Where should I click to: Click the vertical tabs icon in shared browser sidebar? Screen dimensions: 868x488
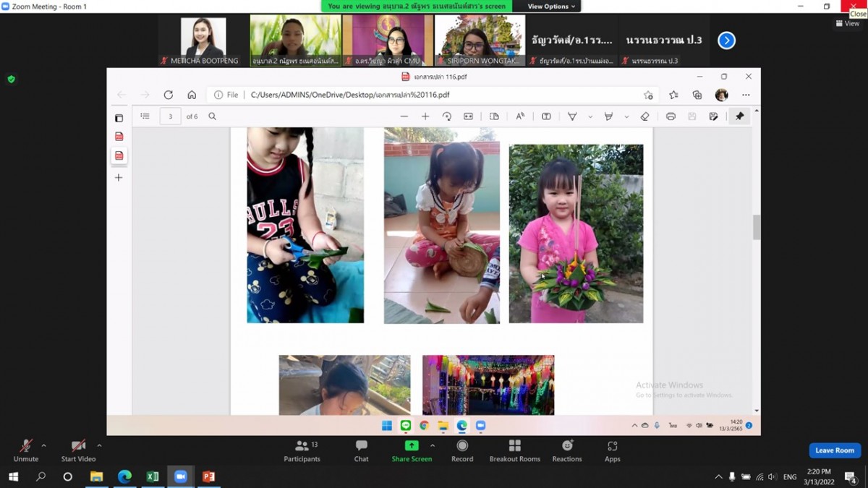[x=119, y=118]
